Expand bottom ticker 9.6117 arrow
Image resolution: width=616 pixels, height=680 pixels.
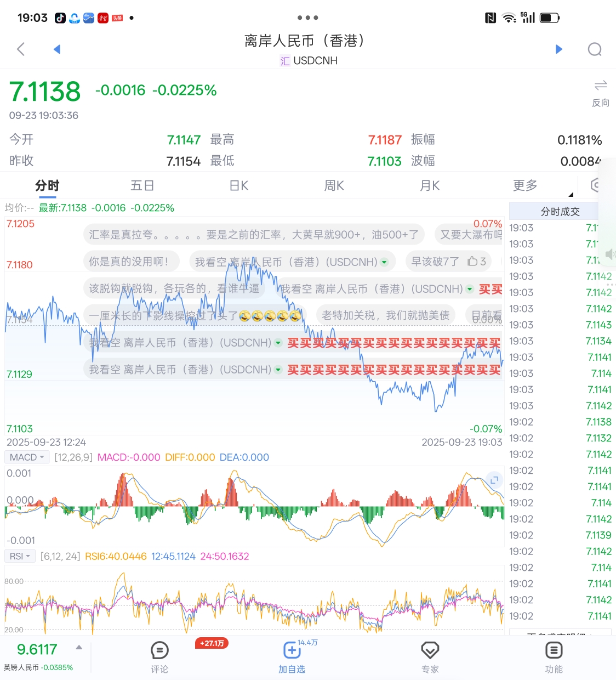click(x=79, y=648)
